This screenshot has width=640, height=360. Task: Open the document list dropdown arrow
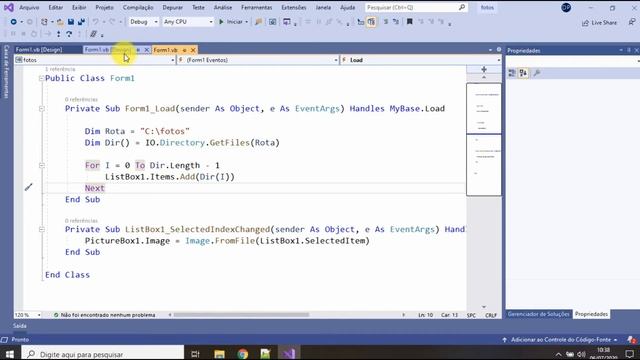[490, 50]
